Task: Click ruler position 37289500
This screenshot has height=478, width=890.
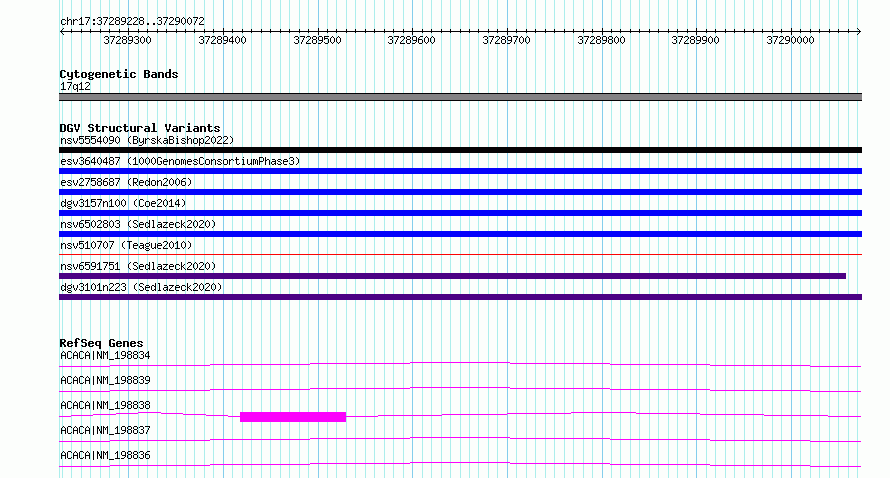Action: coord(317,40)
